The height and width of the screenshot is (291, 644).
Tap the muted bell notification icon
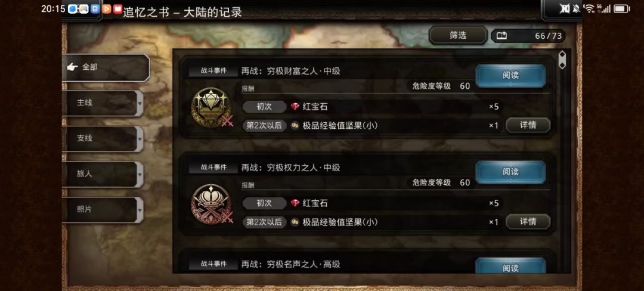pyautogui.click(x=576, y=8)
